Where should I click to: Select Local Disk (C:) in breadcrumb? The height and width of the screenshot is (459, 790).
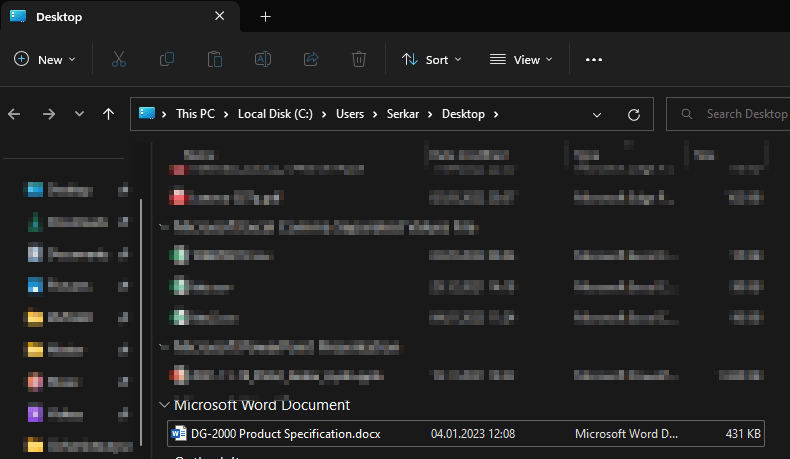[x=275, y=114]
